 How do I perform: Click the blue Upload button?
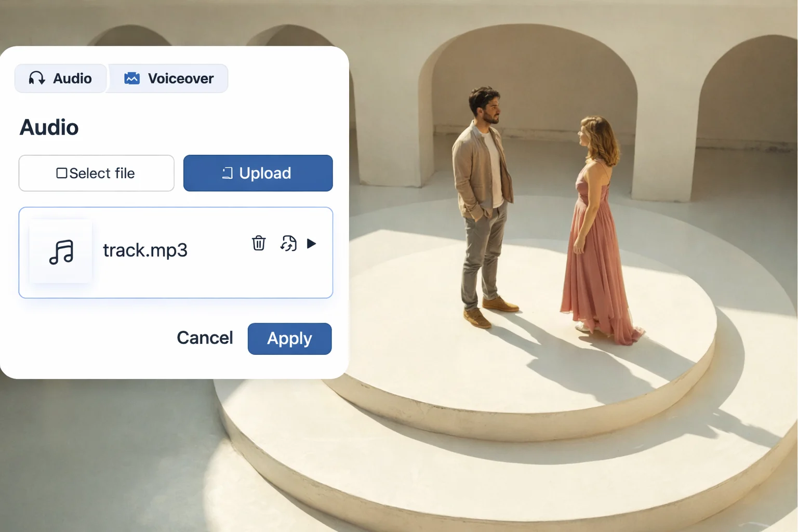(258, 173)
